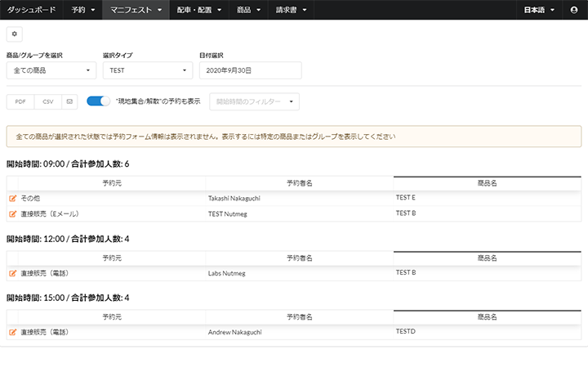Expand the 予約 menu
This screenshot has height=368, width=588.
pyautogui.click(x=82, y=10)
